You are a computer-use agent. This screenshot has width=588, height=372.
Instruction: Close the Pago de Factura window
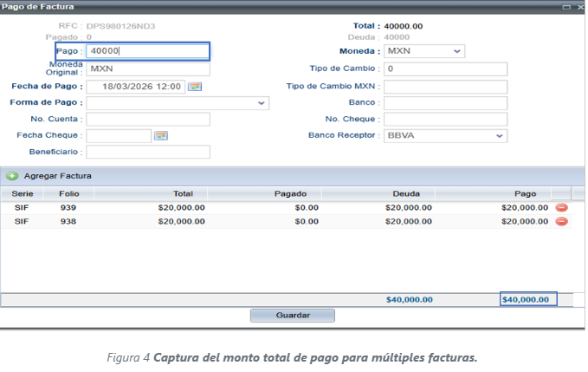point(578,6)
